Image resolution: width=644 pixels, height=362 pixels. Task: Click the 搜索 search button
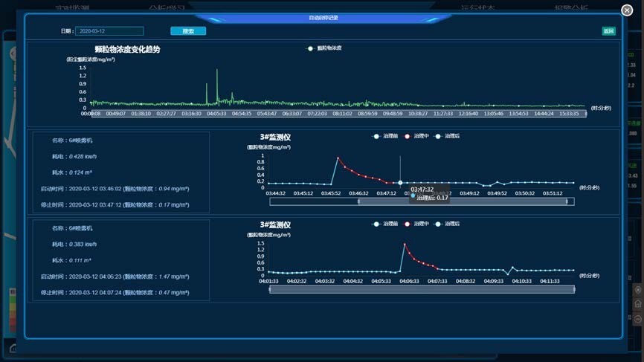pos(188,31)
